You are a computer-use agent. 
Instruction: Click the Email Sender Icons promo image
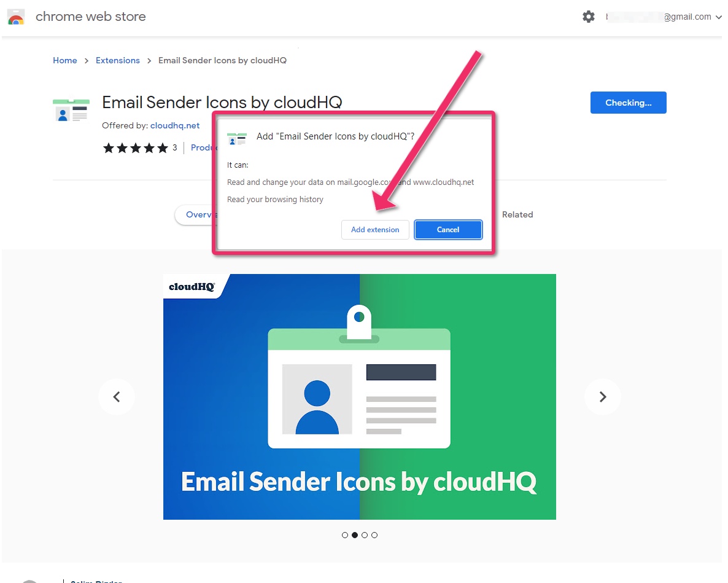point(359,397)
